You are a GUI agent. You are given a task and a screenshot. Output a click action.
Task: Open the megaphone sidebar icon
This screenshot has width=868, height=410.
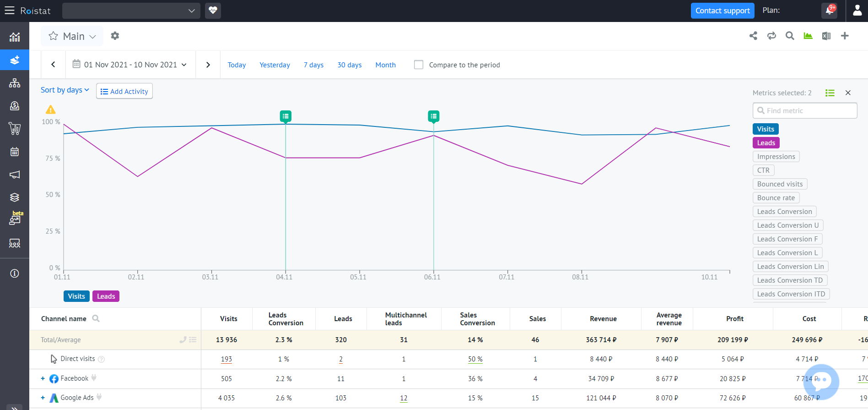tap(15, 175)
